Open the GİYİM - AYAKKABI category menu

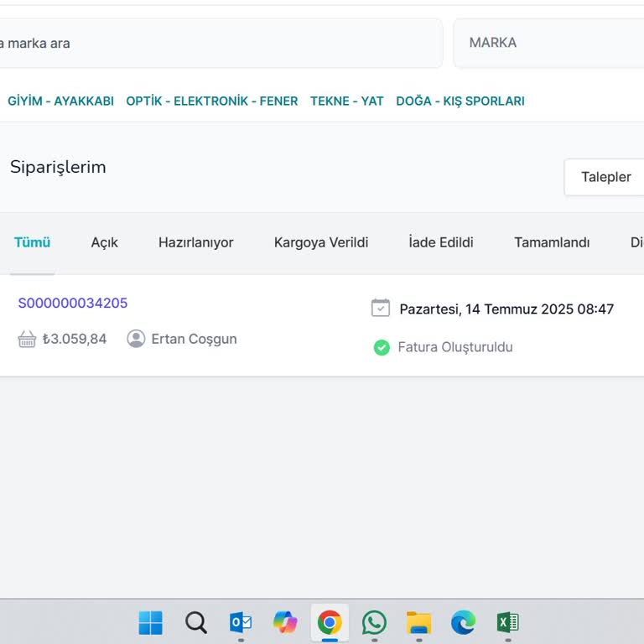click(60, 101)
